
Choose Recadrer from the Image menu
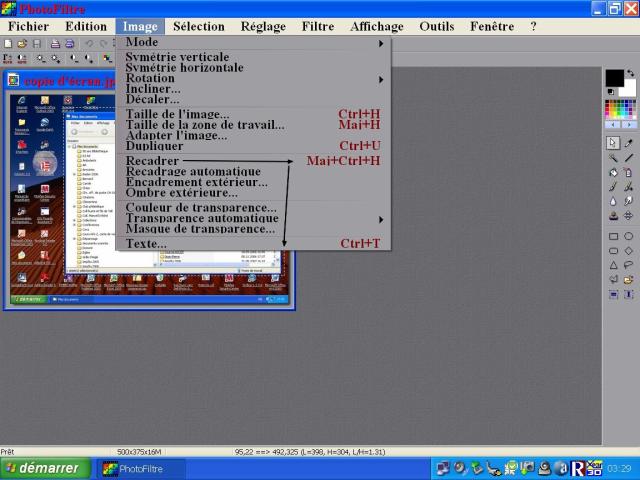click(253, 161)
